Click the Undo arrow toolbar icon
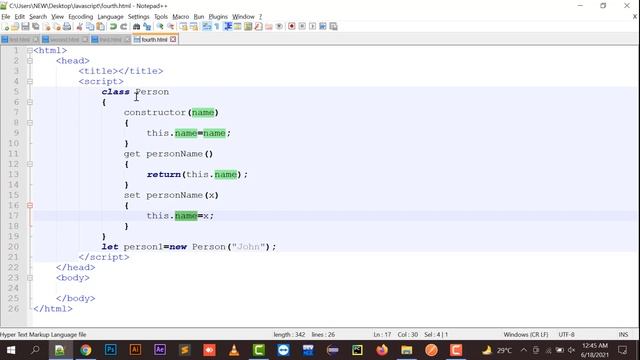 pyautogui.click(x=113, y=27)
